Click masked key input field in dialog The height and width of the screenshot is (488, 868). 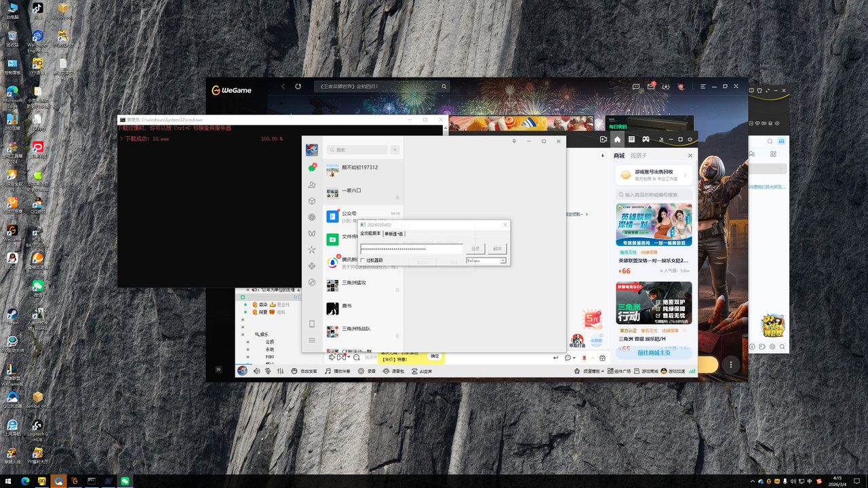coord(411,249)
